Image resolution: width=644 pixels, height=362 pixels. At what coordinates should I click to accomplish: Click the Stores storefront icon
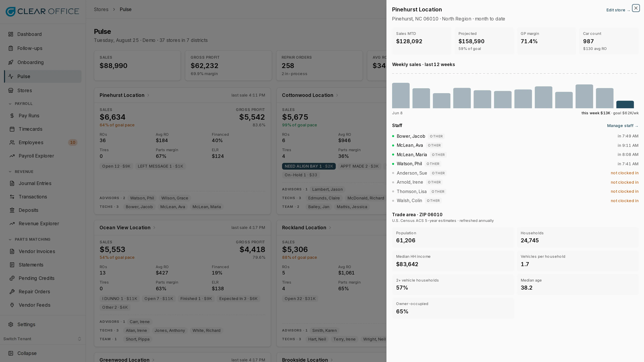tap(11, 90)
